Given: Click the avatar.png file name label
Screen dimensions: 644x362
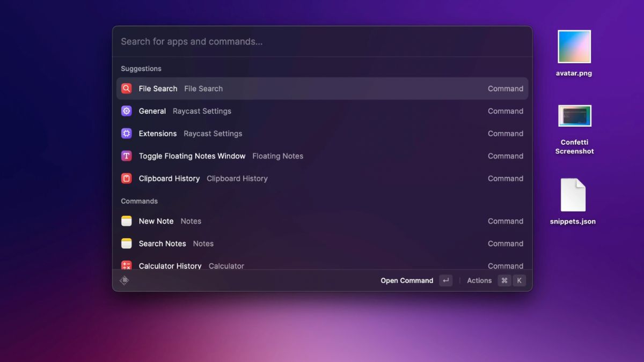Looking at the screenshot, I should click(574, 73).
